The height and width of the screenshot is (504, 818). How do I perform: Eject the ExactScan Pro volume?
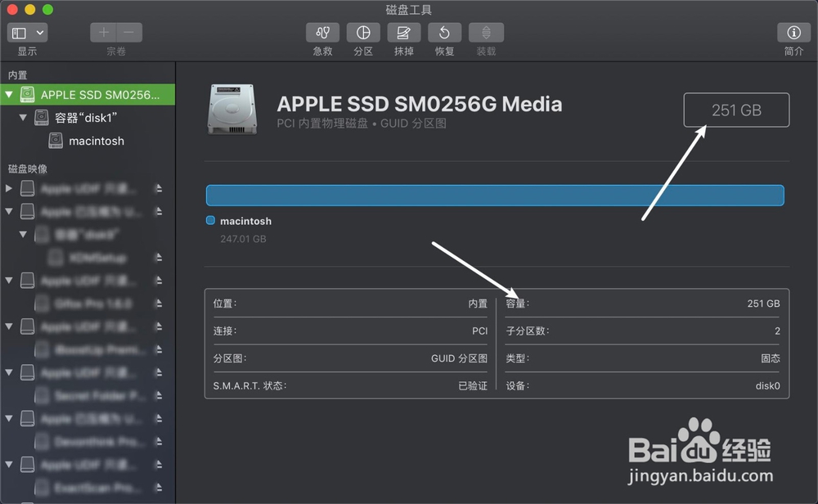159,488
